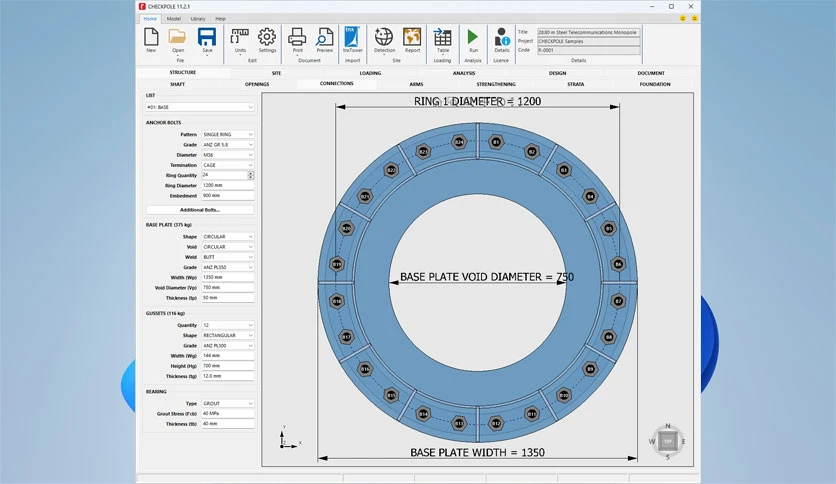Open the OPENINGS sub-tab

tap(257, 84)
